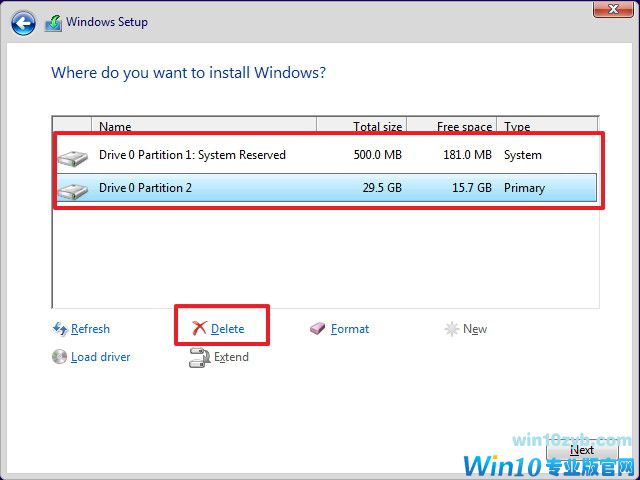Screen dimensions: 640x480
Task: Click the drive icon for Partition 2
Action: point(73,191)
